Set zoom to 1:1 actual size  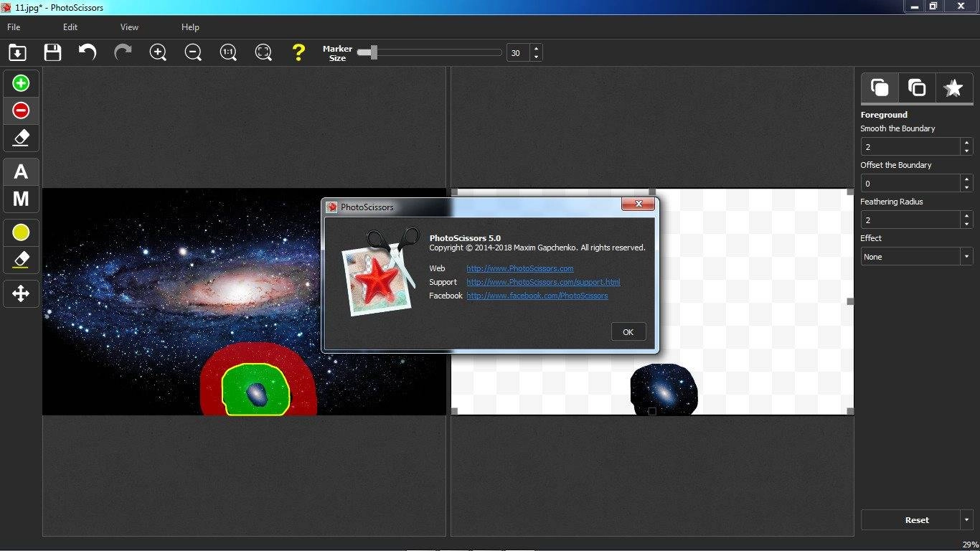(228, 52)
